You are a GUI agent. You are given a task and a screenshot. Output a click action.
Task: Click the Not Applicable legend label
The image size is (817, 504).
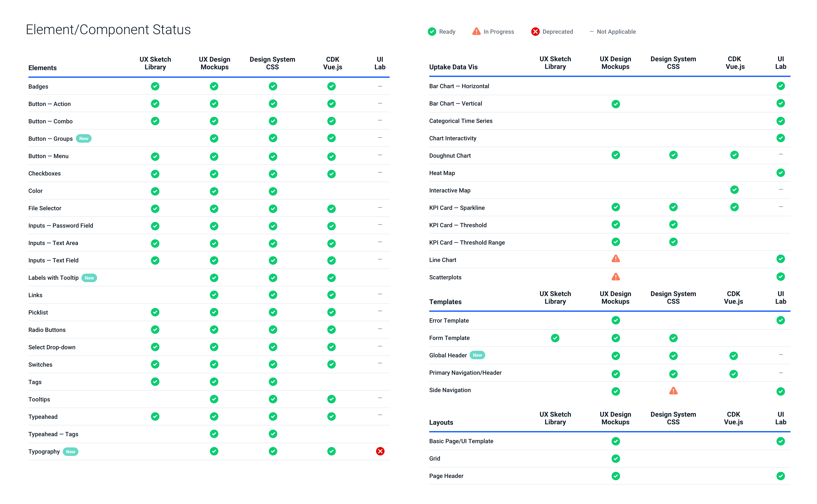616,32
